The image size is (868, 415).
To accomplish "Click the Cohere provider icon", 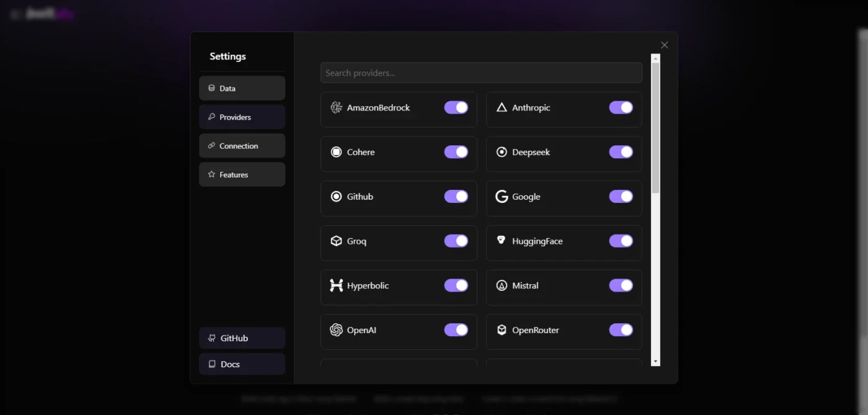I will [x=336, y=152].
